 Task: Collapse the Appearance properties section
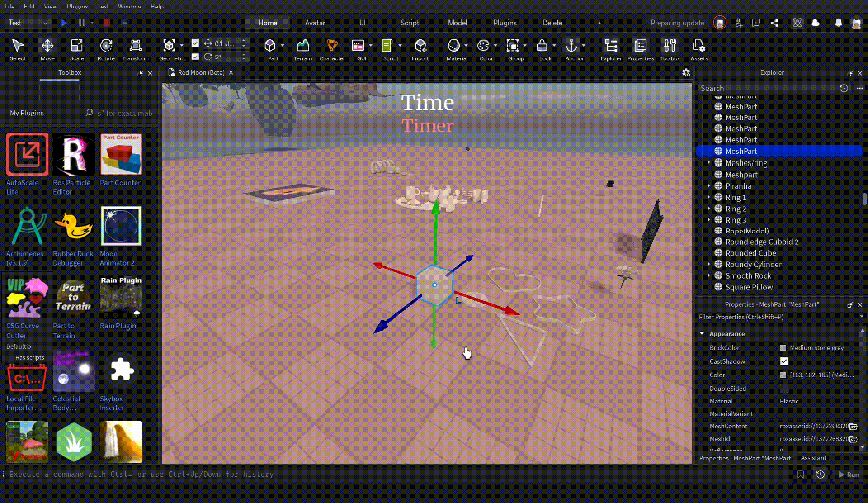[x=702, y=334]
